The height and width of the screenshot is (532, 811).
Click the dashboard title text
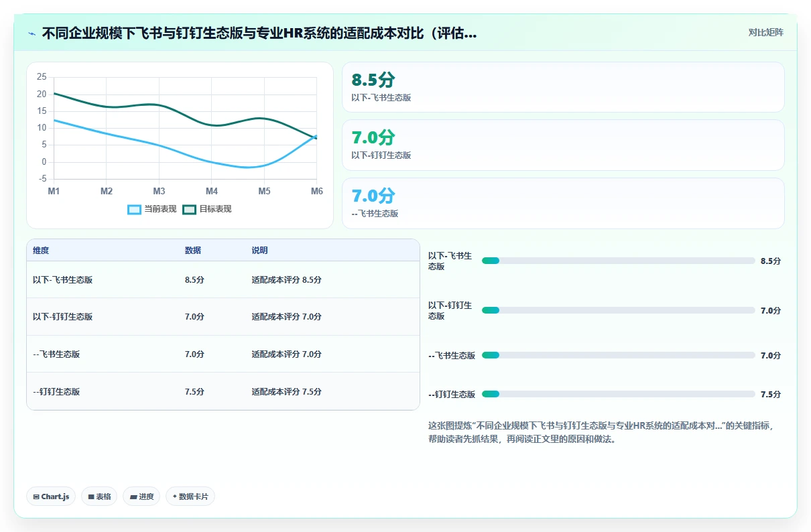pyautogui.click(x=259, y=33)
